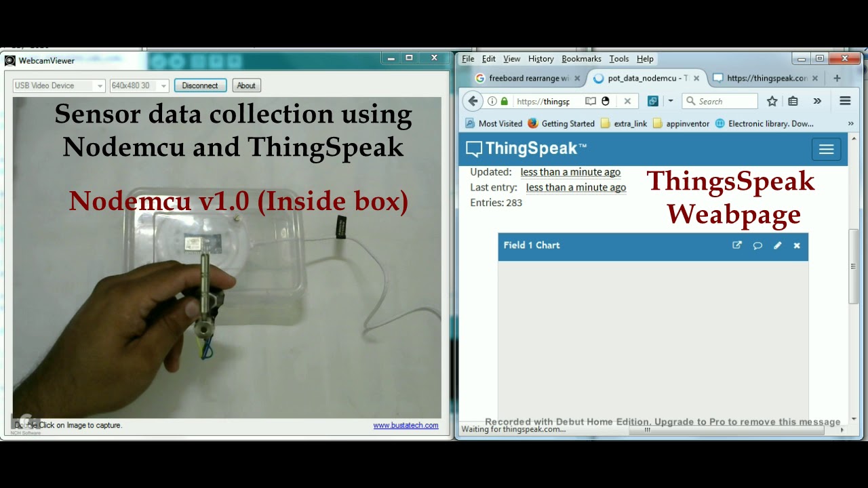This screenshot has width=868, height=488.
Task: Show bookmarks list clipboard icon
Action: [793, 101]
